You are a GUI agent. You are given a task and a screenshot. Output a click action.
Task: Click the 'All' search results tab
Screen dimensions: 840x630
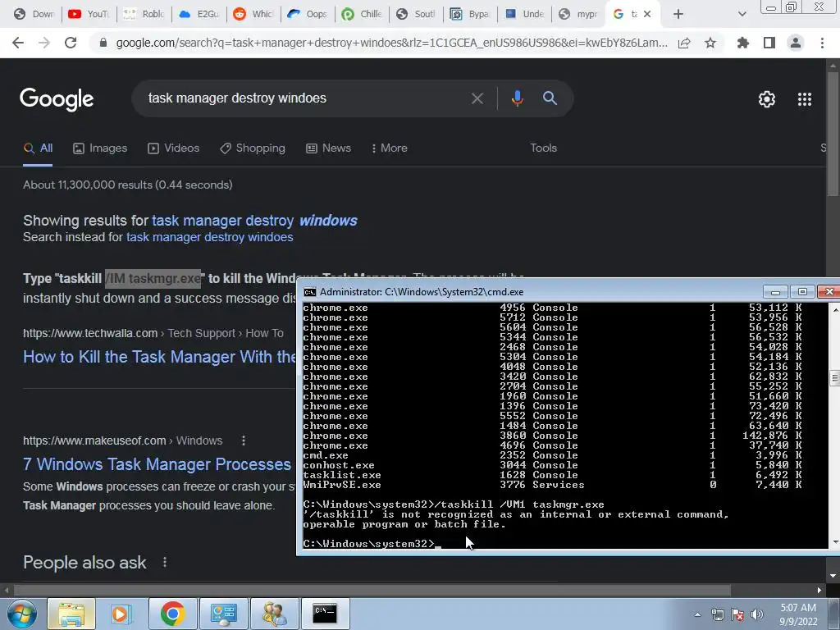click(38, 148)
